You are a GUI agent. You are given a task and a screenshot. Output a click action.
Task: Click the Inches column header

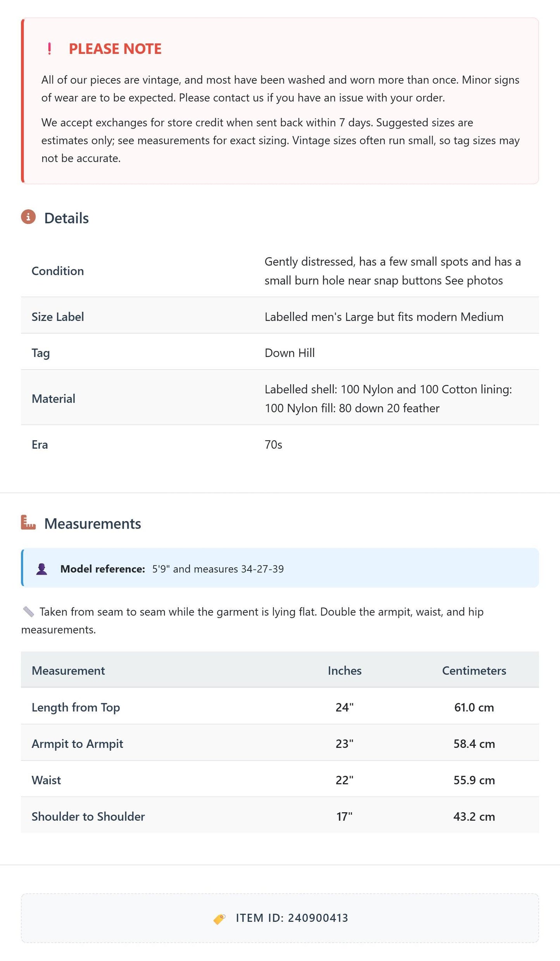pos(345,671)
